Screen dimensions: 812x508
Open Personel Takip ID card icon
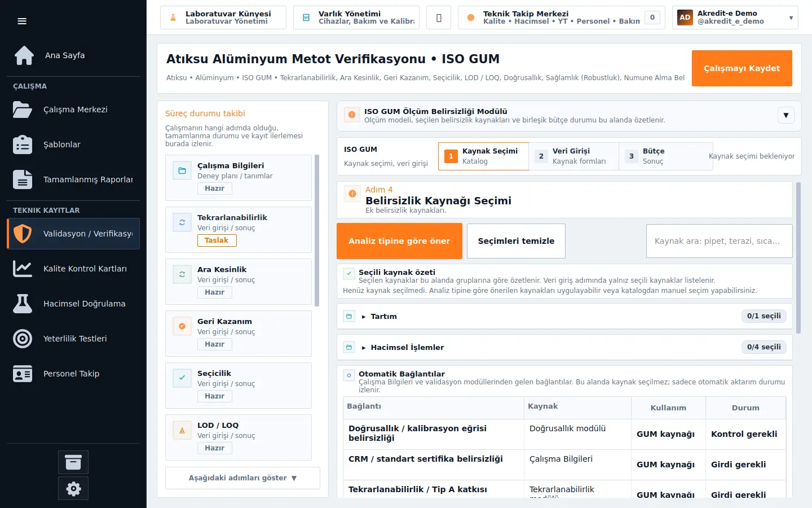click(23, 374)
